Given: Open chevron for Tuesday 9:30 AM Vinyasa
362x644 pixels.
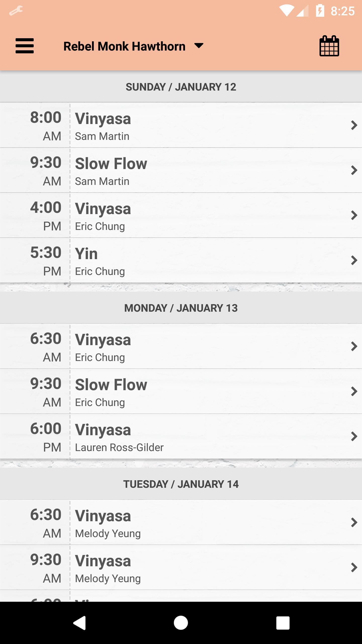Looking at the screenshot, I should click(354, 568).
